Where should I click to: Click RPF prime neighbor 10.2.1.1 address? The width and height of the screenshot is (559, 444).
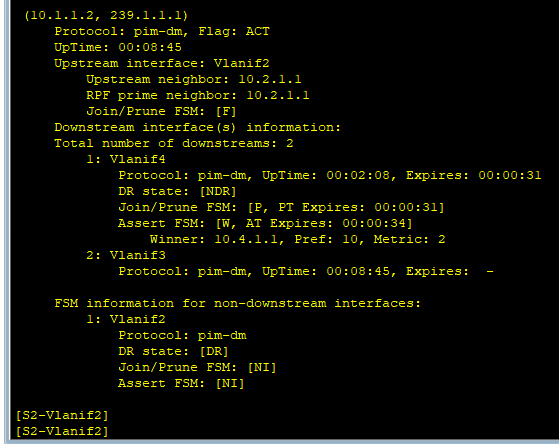tap(278, 95)
